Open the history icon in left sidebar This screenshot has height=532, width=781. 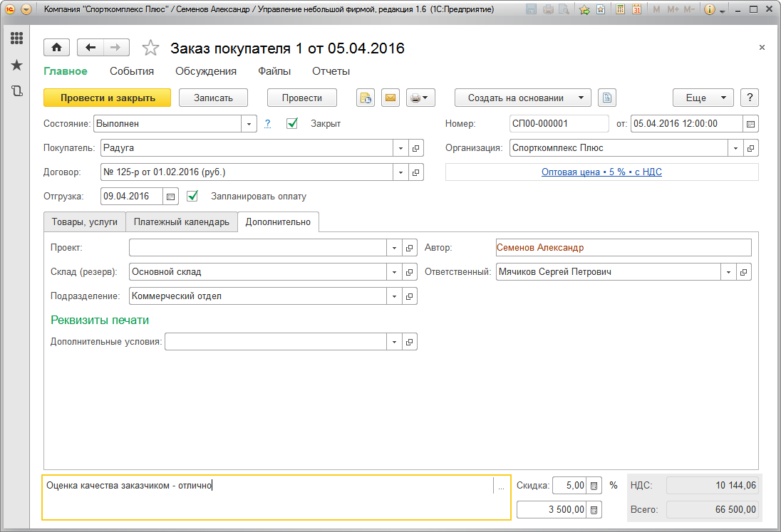pyautogui.click(x=16, y=91)
